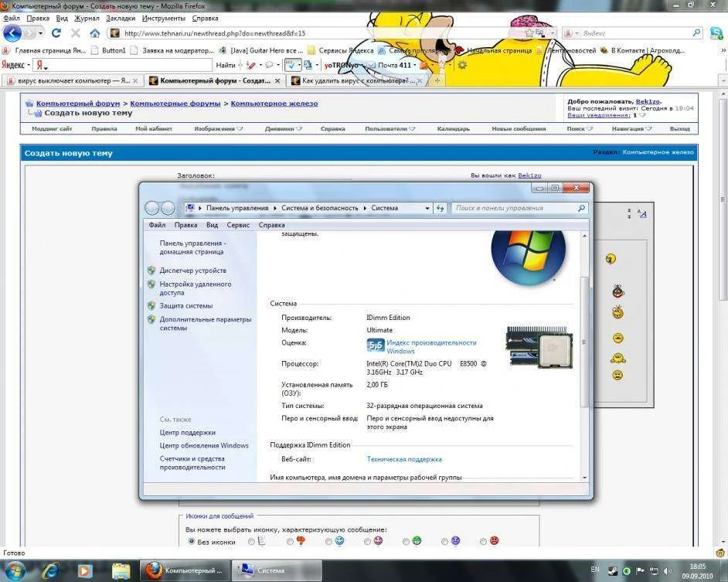
Task: Open 'Сервис' menu in the System window
Action: (238, 225)
